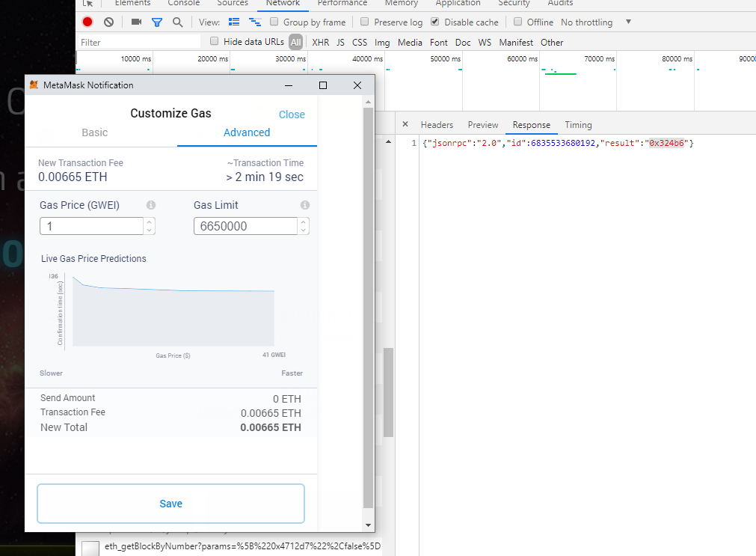This screenshot has height=556, width=756.
Task: Select the show overview view icon
Action: tap(255, 22)
